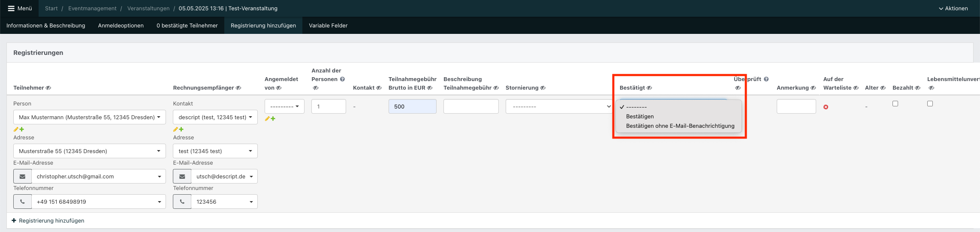Click the Teilnahmegebühr field showing 500
This screenshot has height=232, width=980.
point(412,106)
